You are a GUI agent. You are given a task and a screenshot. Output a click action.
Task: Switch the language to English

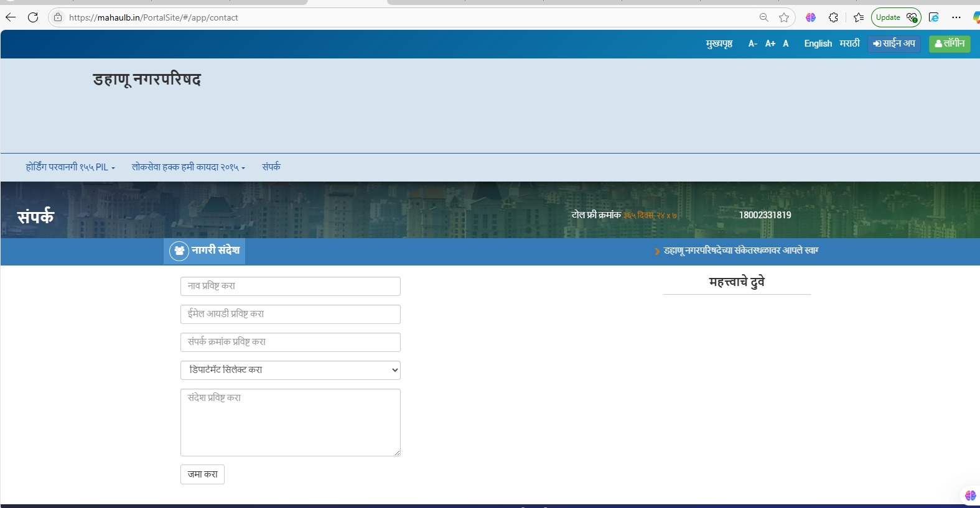[818, 44]
